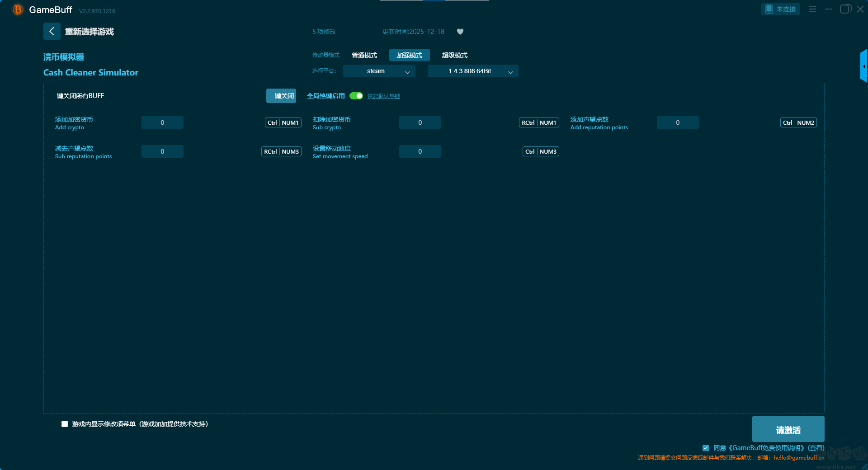Click the 一键关闭 button
This screenshot has height=470, width=868.
tap(281, 96)
